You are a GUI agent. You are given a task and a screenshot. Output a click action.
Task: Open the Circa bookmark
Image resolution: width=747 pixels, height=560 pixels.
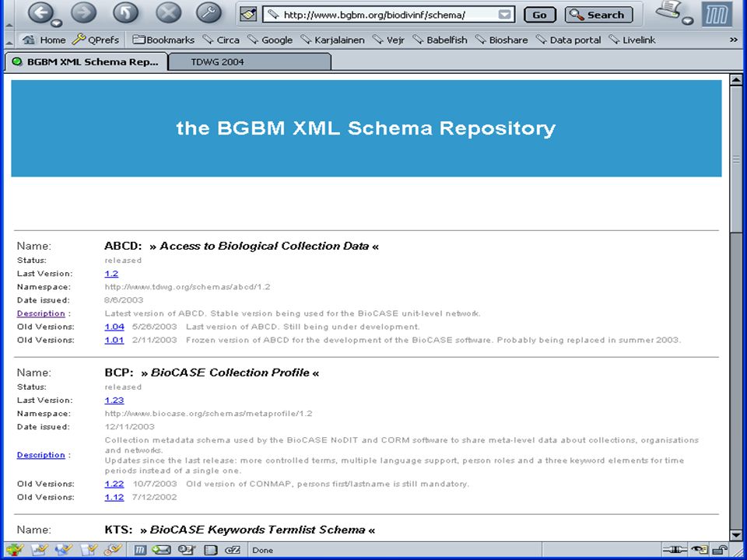pyautogui.click(x=221, y=40)
